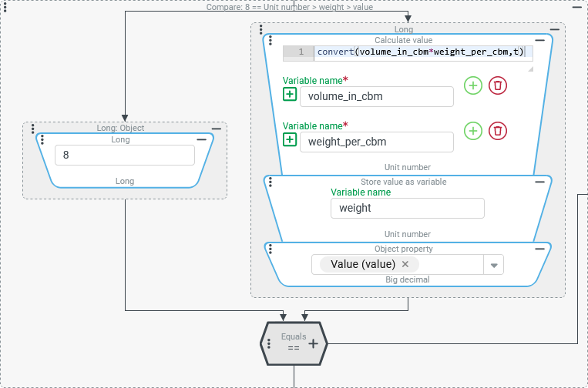Viewport: 588px width, 388px height.
Task: Collapse the Calculate value block
Action: tap(539, 40)
